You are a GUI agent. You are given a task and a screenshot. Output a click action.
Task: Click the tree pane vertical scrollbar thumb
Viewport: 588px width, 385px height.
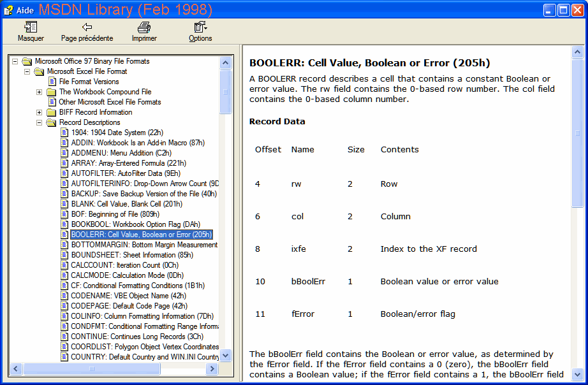click(226, 91)
